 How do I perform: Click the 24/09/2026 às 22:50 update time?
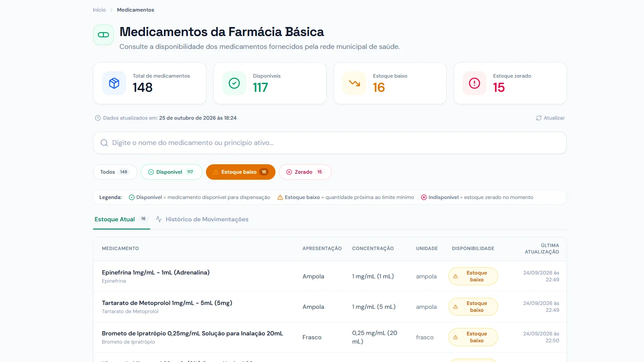pos(541,337)
